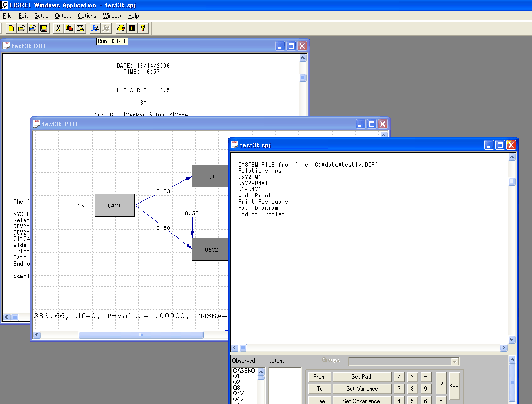Open the Window menu
This screenshot has height=404, width=532.
click(x=112, y=16)
